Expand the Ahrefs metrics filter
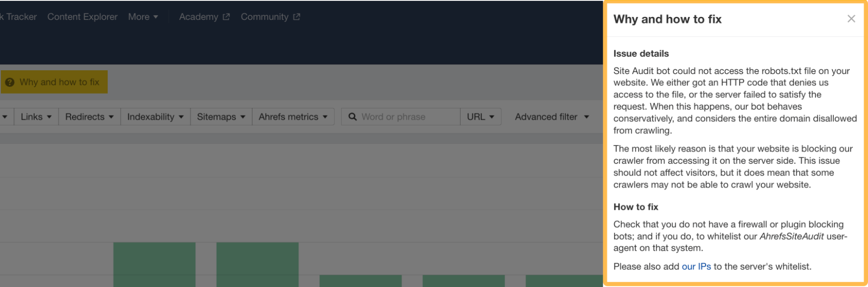Viewport: 868px width, 287px height. tap(293, 116)
